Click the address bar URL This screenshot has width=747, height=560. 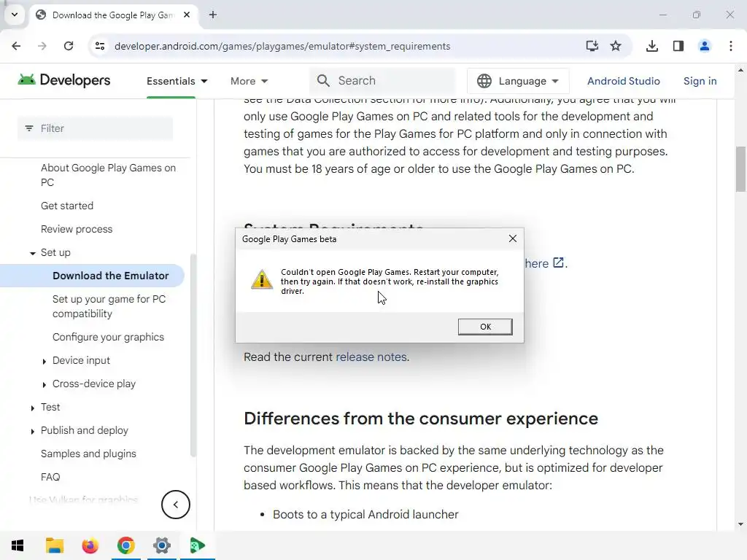click(x=282, y=46)
